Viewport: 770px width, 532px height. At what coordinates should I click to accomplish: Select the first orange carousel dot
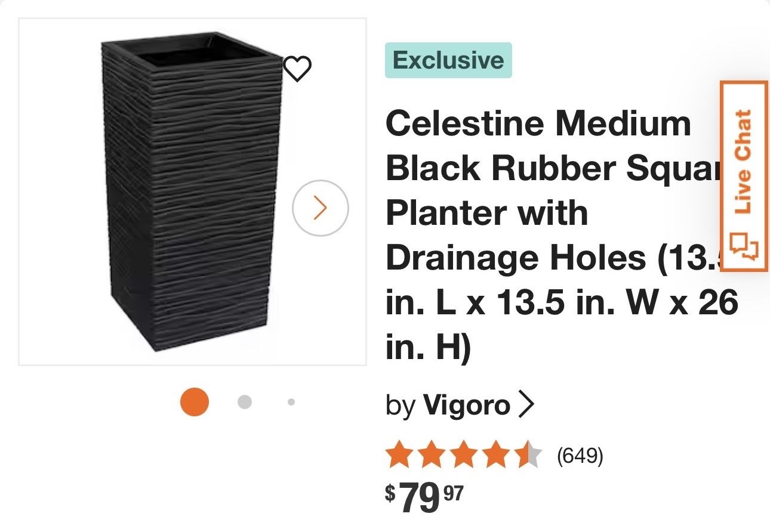(195, 402)
